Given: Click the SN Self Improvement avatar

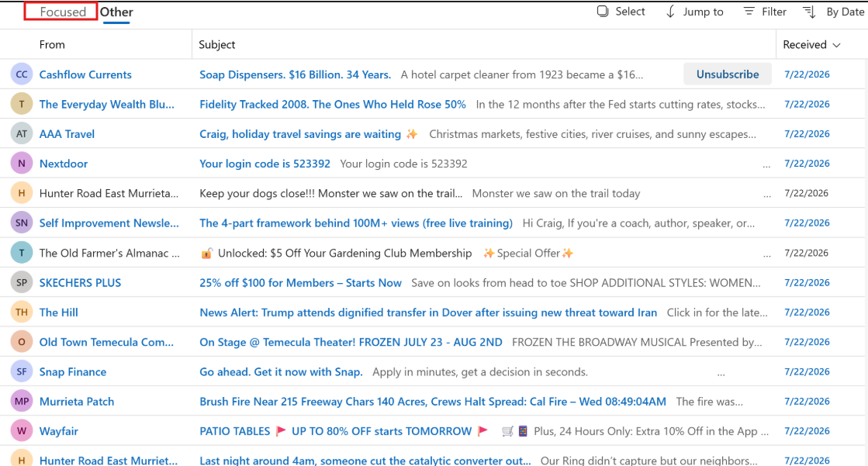Looking at the screenshot, I should (x=22, y=223).
